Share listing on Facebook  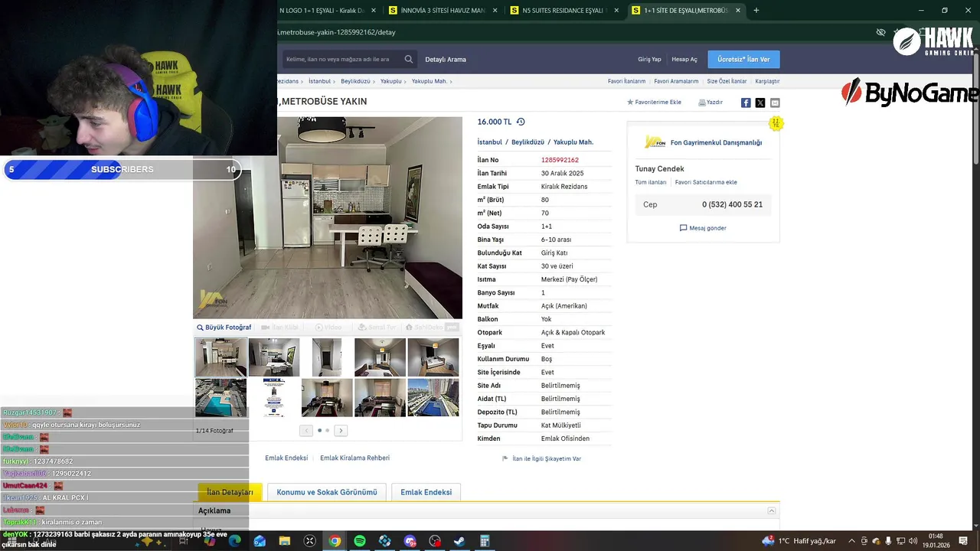pos(746,103)
